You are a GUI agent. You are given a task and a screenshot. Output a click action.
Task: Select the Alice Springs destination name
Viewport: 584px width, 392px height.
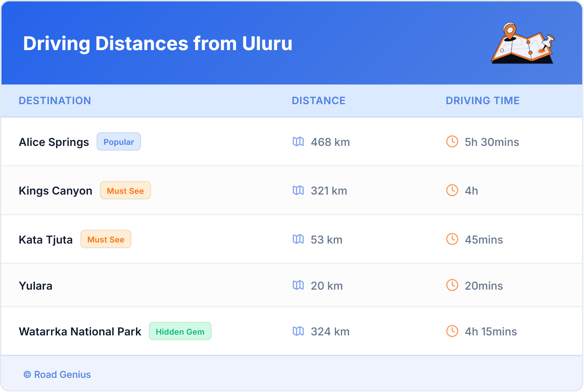54,142
